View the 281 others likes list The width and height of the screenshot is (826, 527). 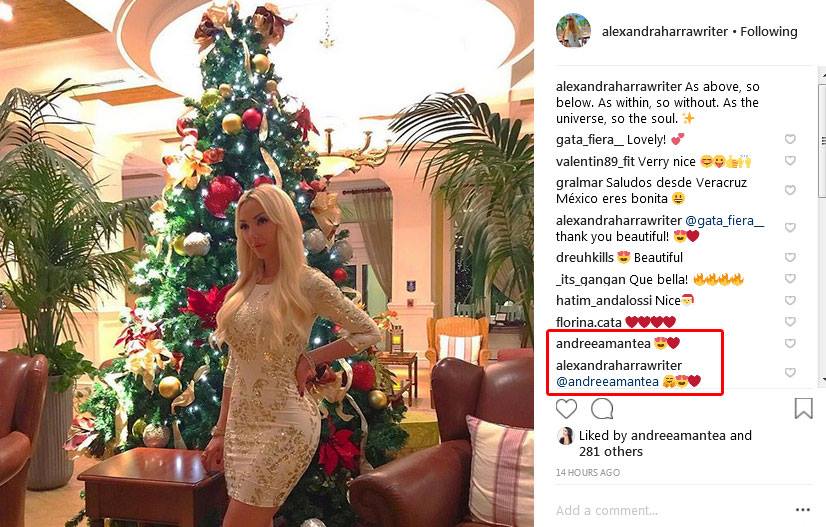coord(611,452)
